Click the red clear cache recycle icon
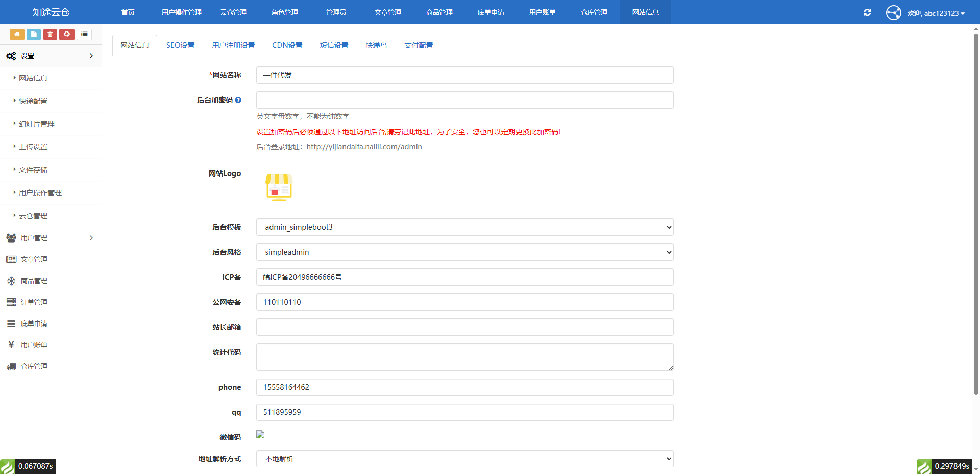This screenshot has height=474, width=980. tap(67, 34)
